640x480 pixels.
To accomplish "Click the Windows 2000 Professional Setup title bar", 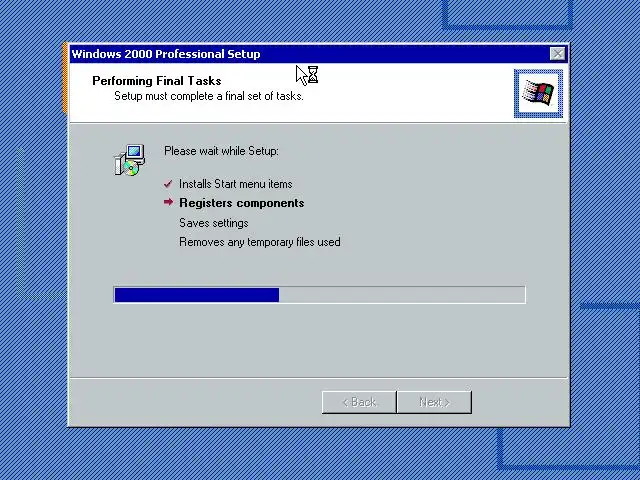I will pyautogui.click(x=318, y=54).
